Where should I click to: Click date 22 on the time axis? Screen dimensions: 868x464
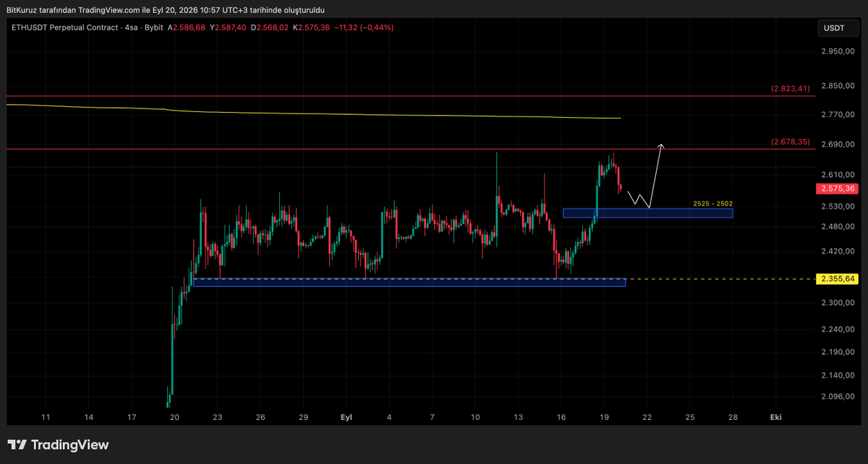click(647, 418)
